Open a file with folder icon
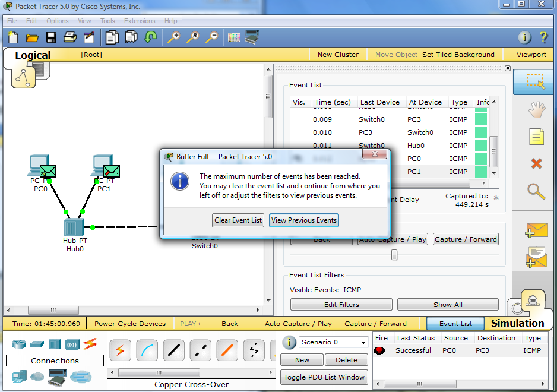 pyautogui.click(x=32, y=37)
